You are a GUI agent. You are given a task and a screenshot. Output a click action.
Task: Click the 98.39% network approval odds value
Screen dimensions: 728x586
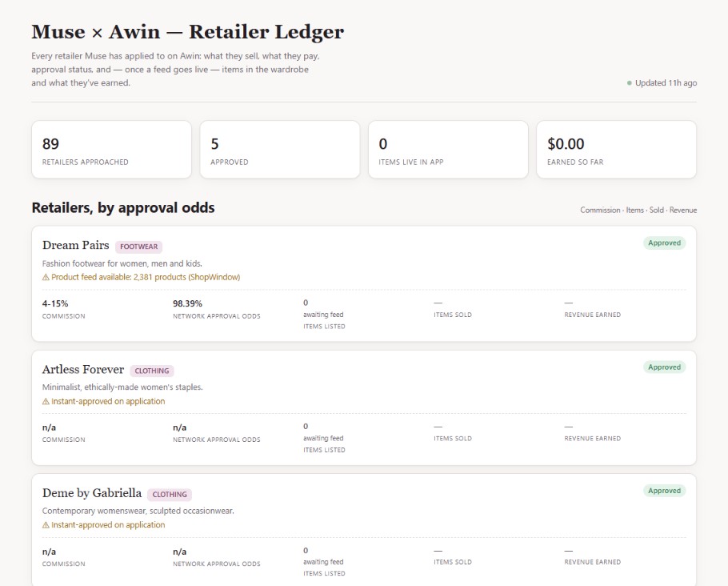pos(187,304)
